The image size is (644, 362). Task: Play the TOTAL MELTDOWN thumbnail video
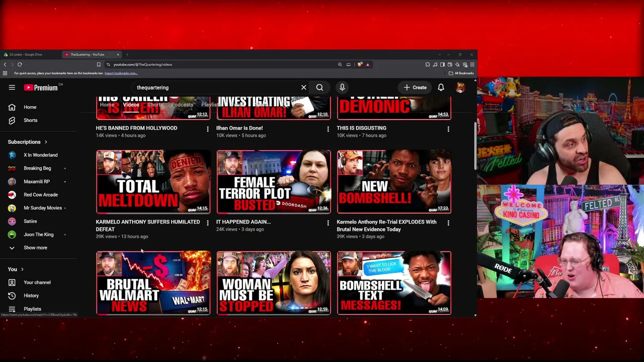coord(153,182)
